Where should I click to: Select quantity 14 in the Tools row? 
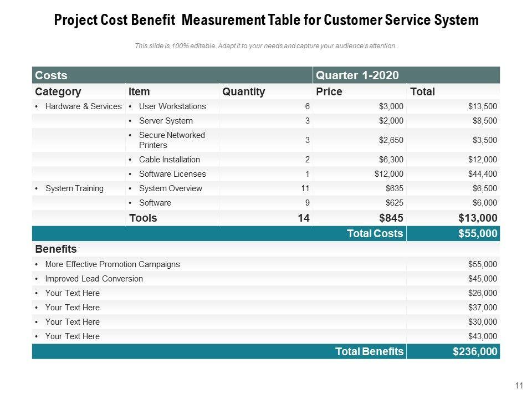304,218
